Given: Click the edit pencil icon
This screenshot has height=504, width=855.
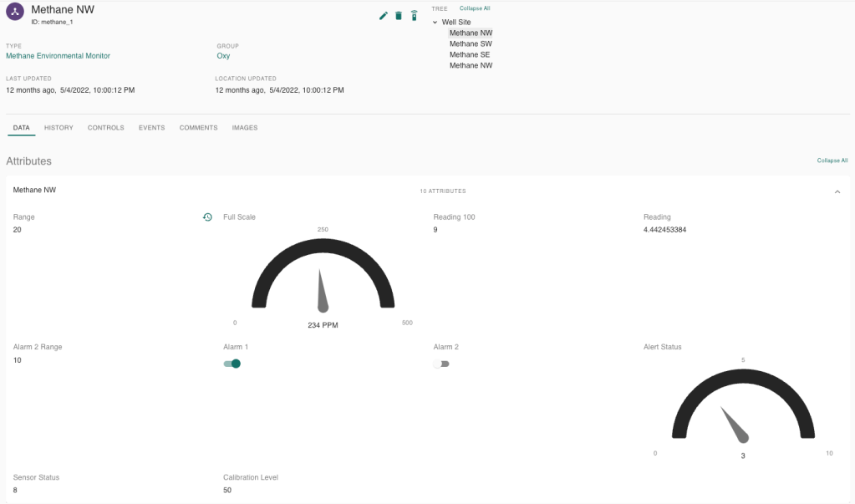Looking at the screenshot, I should [x=384, y=16].
